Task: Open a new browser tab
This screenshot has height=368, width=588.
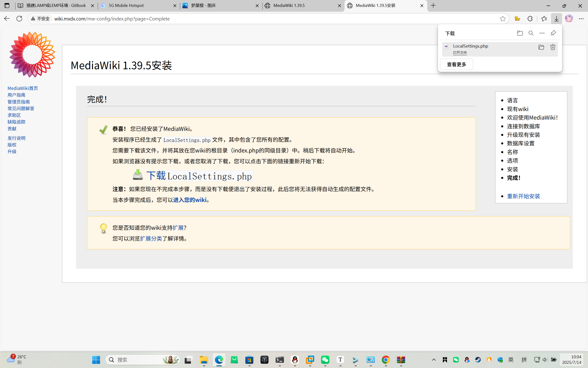Action: pyautogui.click(x=433, y=5)
